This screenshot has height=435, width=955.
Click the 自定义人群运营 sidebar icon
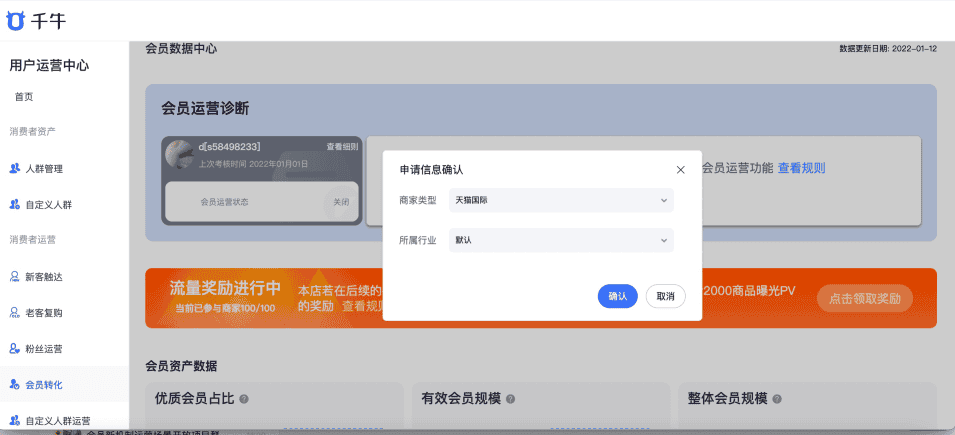click(x=15, y=420)
